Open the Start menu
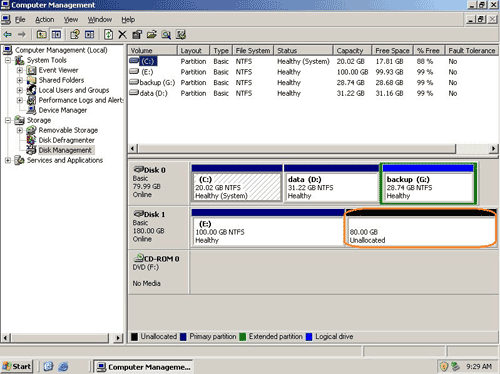The height and width of the screenshot is (374, 500). click(x=17, y=367)
